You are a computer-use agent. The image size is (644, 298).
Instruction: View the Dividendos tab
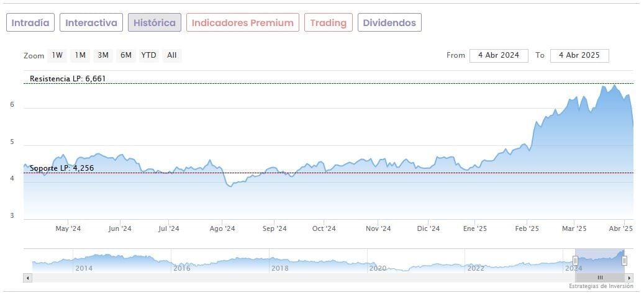click(389, 23)
